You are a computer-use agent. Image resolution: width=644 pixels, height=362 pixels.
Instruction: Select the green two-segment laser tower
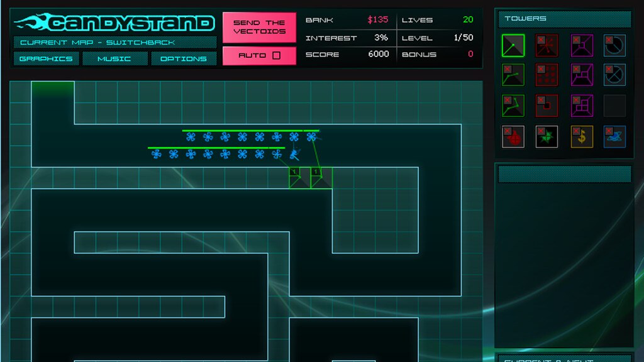click(513, 75)
